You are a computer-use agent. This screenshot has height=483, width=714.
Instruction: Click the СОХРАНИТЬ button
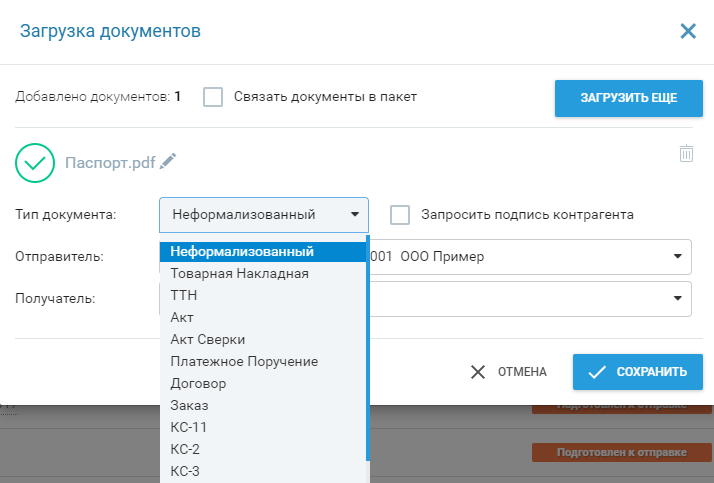click(x=637, y=372)
